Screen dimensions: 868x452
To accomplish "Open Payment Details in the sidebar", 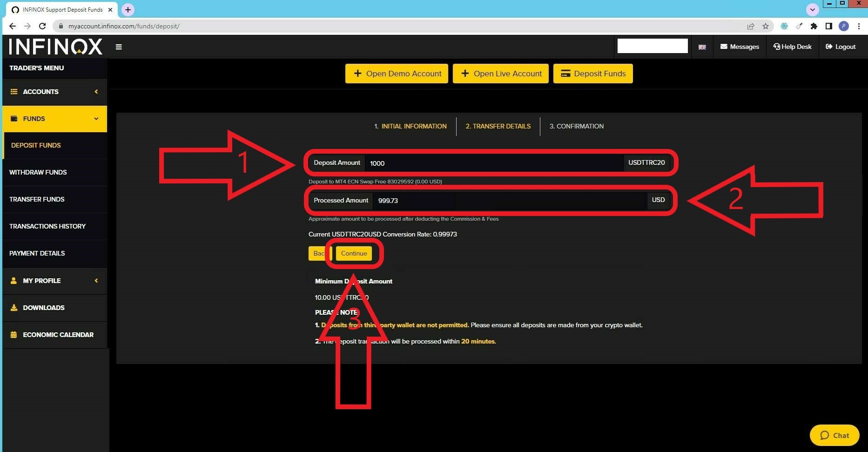I will (x=54, y=253).
